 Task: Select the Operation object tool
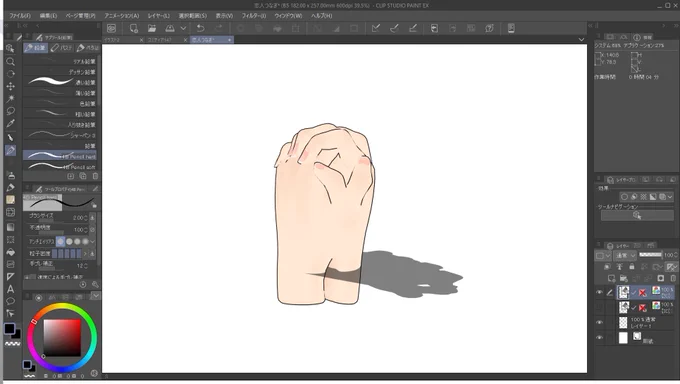click(x=10, y=49)
